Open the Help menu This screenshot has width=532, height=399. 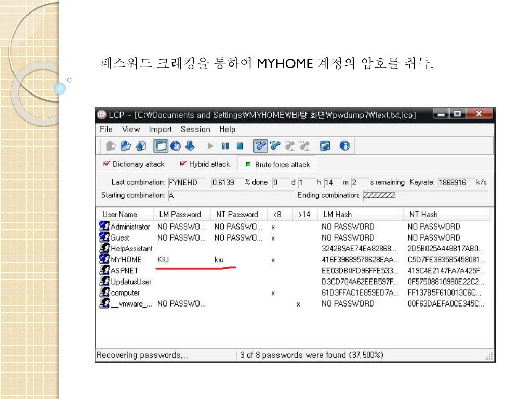click(x=228, y=129)
